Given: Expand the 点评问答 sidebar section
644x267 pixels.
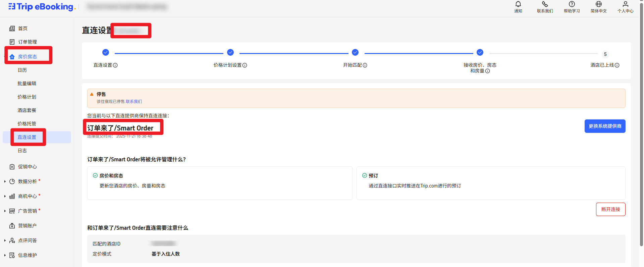Looking at the screenshot, I should click(5, 241).
